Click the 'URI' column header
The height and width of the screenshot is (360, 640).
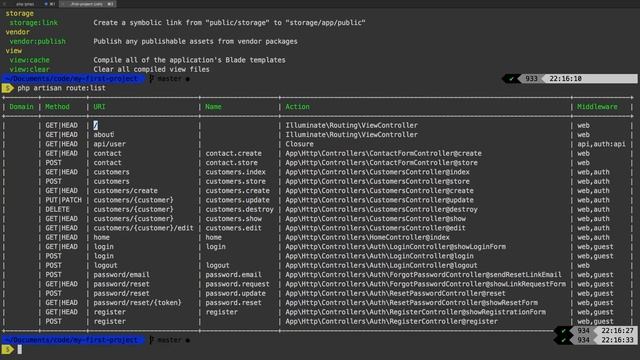(99, 107)
